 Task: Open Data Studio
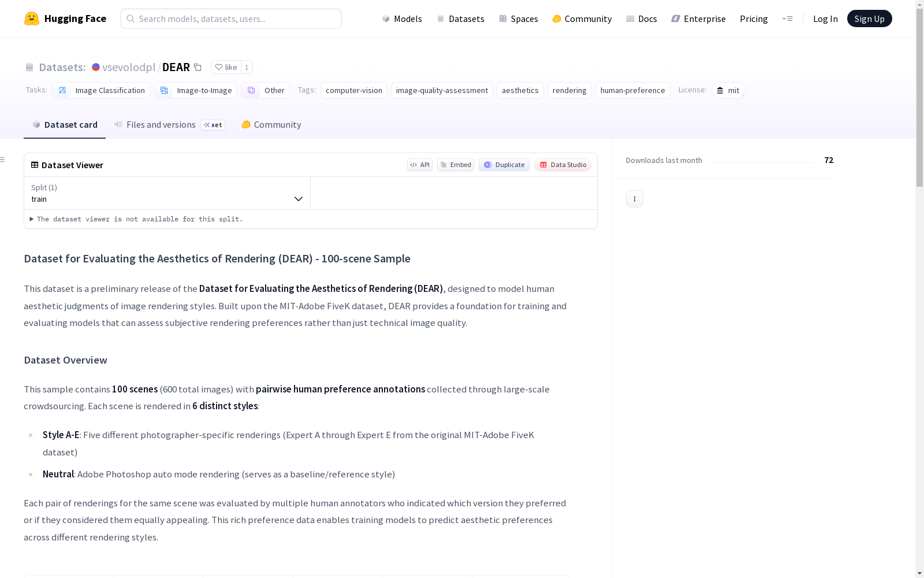(x=562, y=165)
